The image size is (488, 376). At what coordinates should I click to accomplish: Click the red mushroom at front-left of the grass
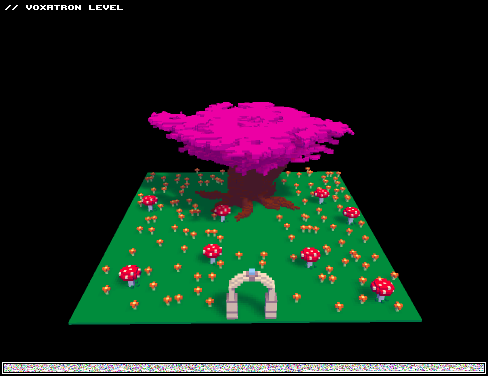coord(130,275)
